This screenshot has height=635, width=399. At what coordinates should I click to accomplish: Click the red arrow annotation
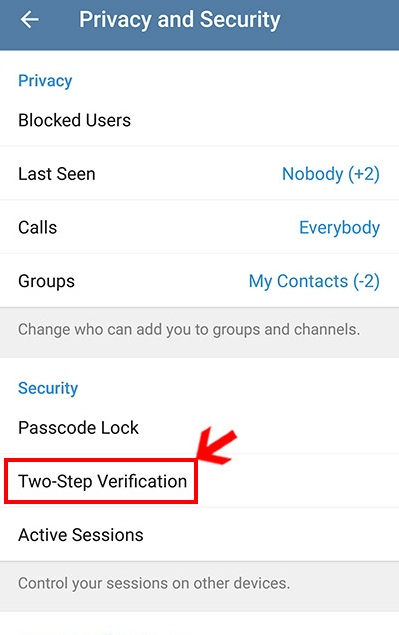pyautogui.click(x=216, y=445)
